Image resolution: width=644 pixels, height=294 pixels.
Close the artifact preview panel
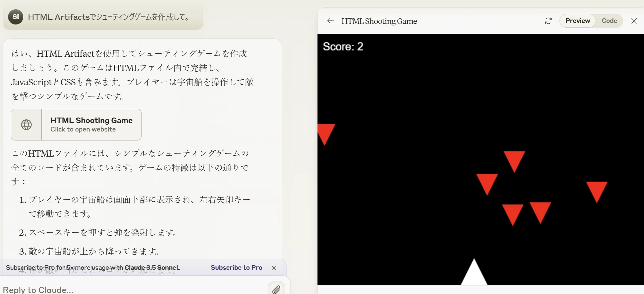(x=634, y=21)
